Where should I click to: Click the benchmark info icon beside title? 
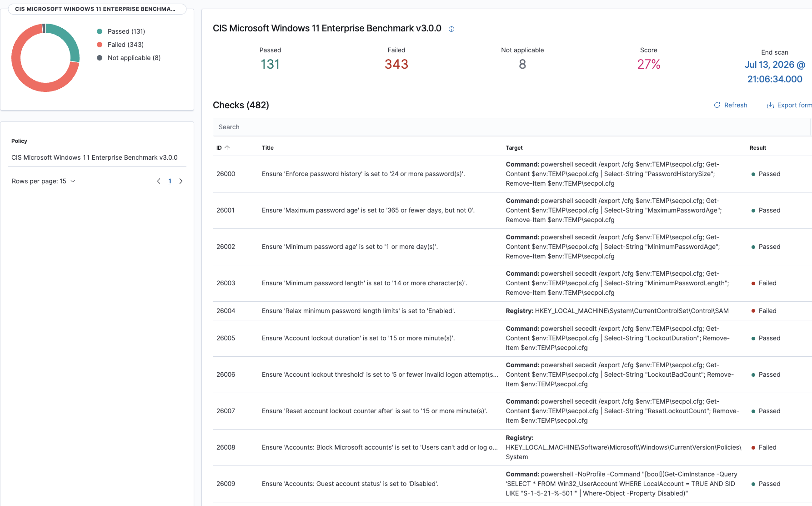click(x=451, y=29)
